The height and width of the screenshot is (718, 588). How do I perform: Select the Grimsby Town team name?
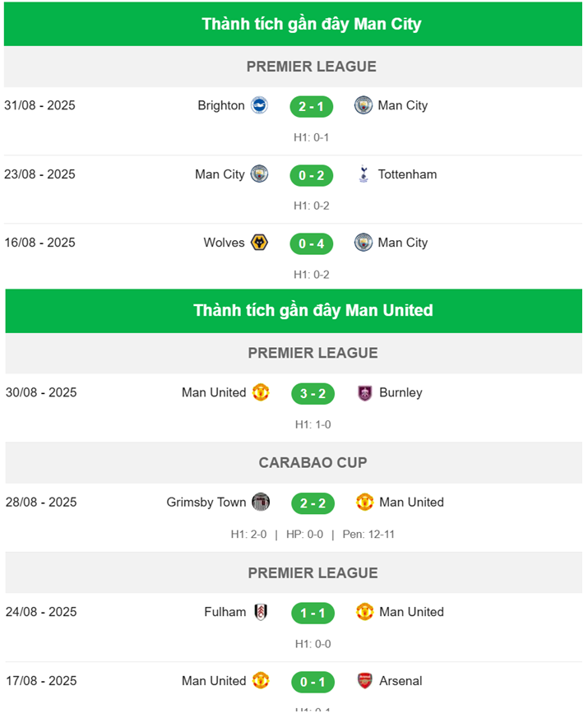206,503
